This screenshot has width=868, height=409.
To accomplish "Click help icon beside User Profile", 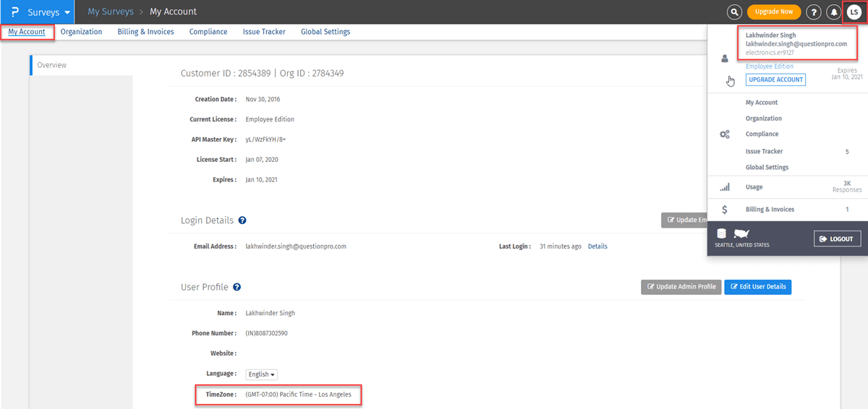I will [x=237, y=288].
